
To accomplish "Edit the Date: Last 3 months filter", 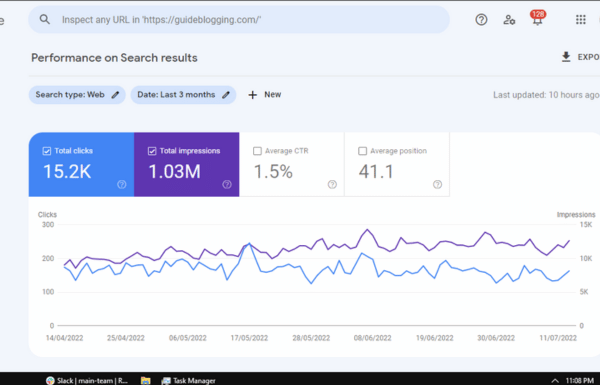I will tap(183, 95).
